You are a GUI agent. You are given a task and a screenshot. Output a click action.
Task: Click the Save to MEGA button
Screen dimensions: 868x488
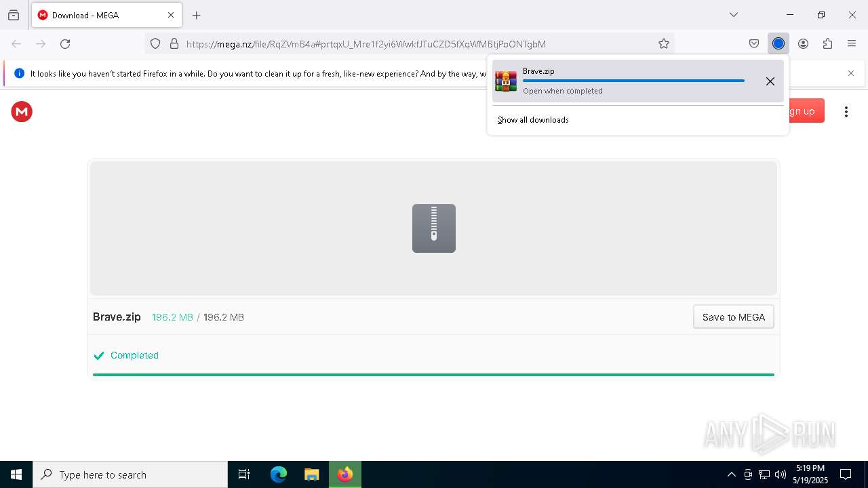[734, 317]
